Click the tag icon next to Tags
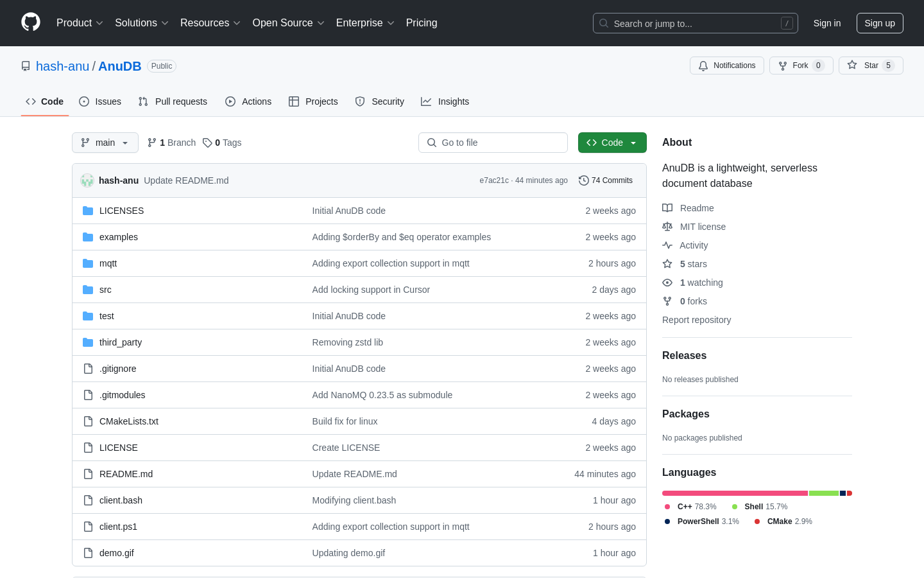The image size is (924, 578). point(207,143)
